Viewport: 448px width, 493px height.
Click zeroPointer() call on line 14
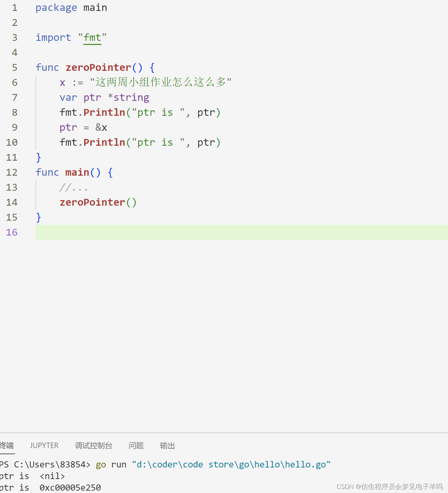click(x=98, y=202)
